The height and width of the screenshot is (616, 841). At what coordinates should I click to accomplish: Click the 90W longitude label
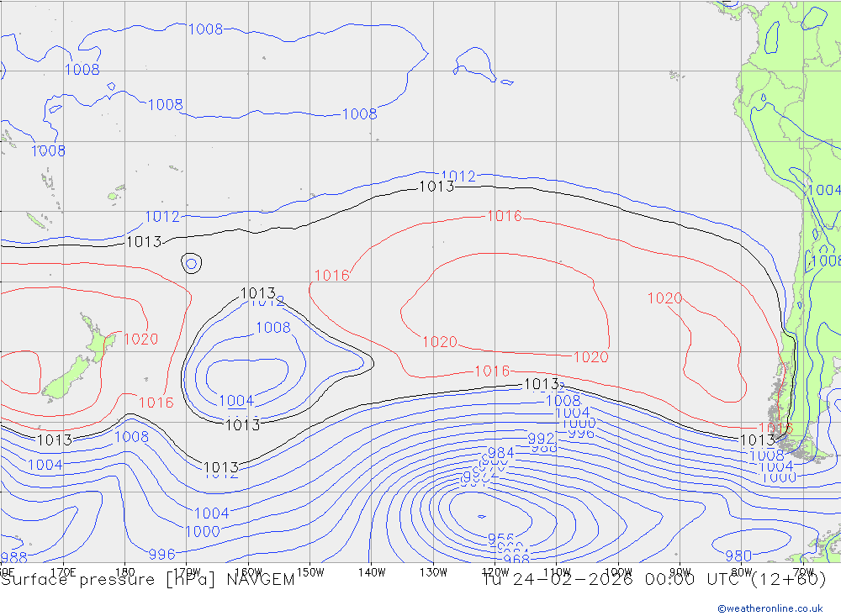point(680,572)
